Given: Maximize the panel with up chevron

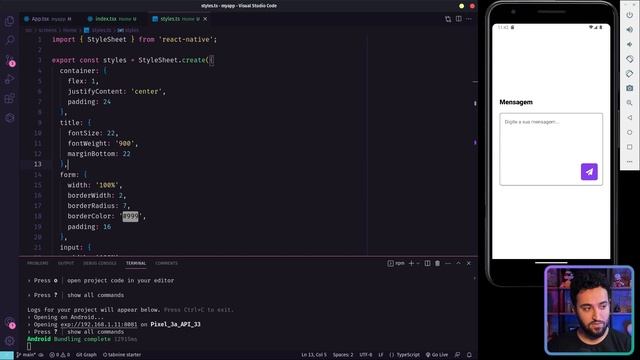Looking at the screenshot, I should [458, 263].
